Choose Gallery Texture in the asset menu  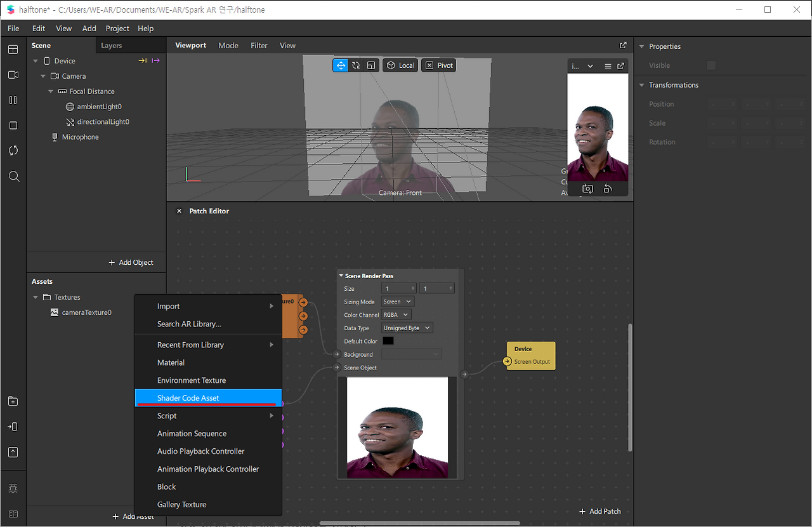[x=208, y=504]
